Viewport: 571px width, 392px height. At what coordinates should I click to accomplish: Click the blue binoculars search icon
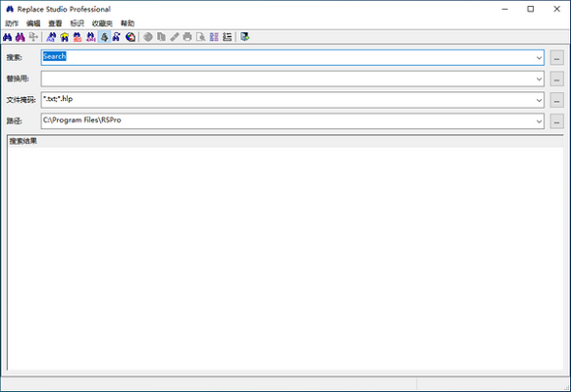[7, 37]
